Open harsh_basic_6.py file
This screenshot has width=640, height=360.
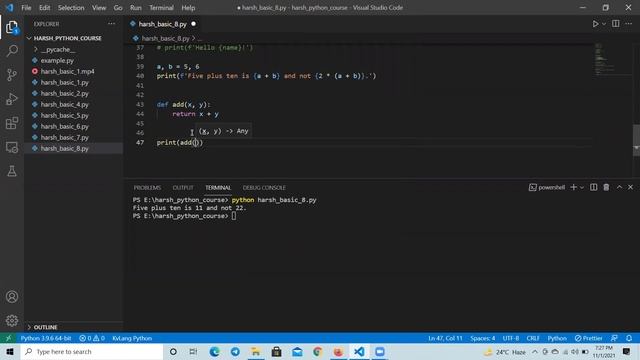click(64, 127)
